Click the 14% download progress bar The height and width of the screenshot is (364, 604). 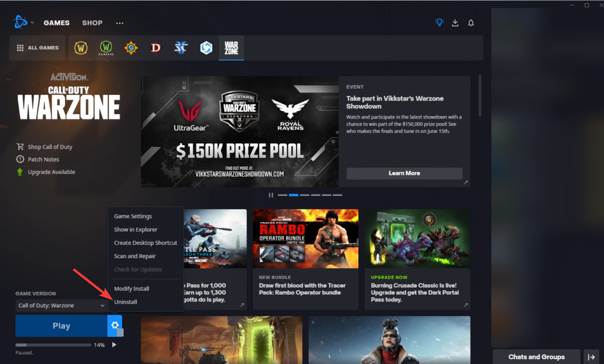tap(53, 345)
